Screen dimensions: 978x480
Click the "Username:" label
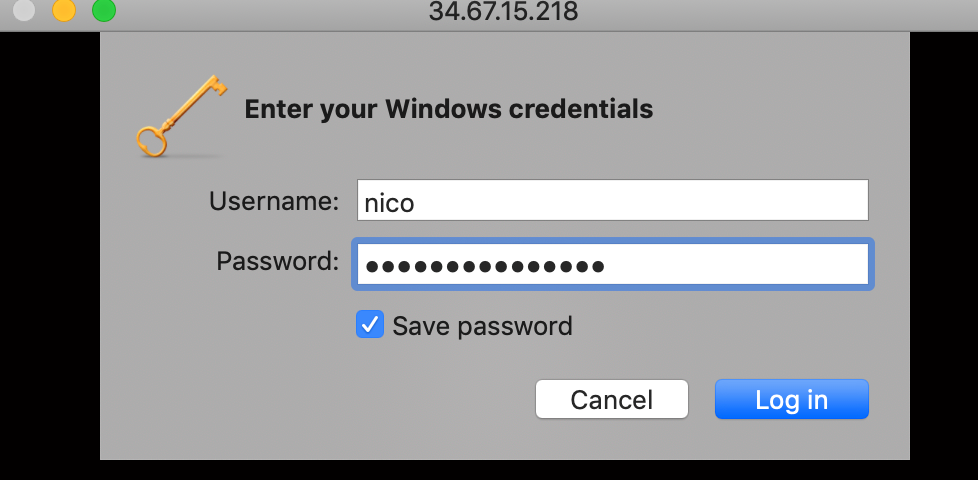274,201
